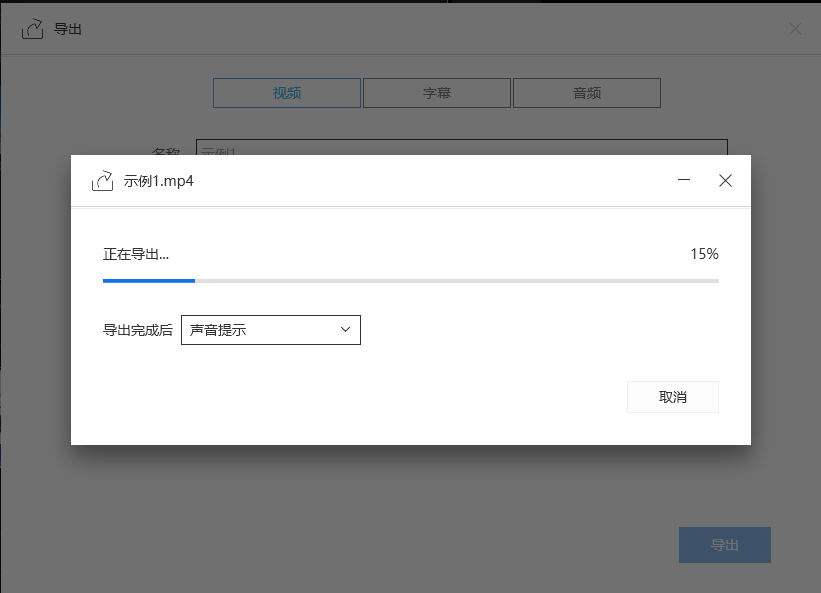Click the blue filled part of progress bar
The image size is (821, 593).
click(148, 281)
